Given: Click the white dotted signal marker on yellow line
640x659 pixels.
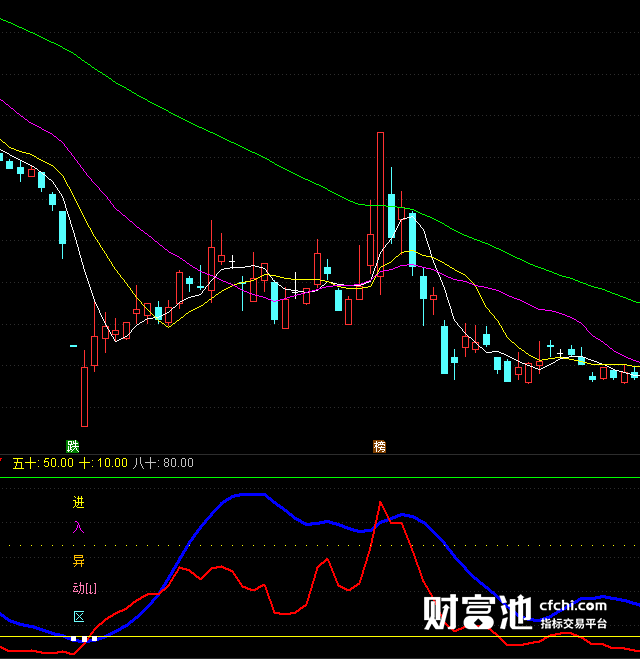Looking at the screenshot, I should click(84, 639).
